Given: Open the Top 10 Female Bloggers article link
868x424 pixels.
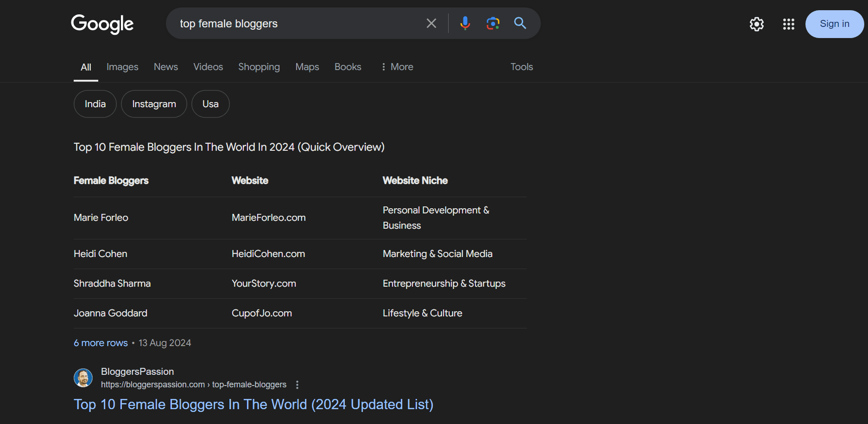Looking at the screenshot, I should click(253, 404).
